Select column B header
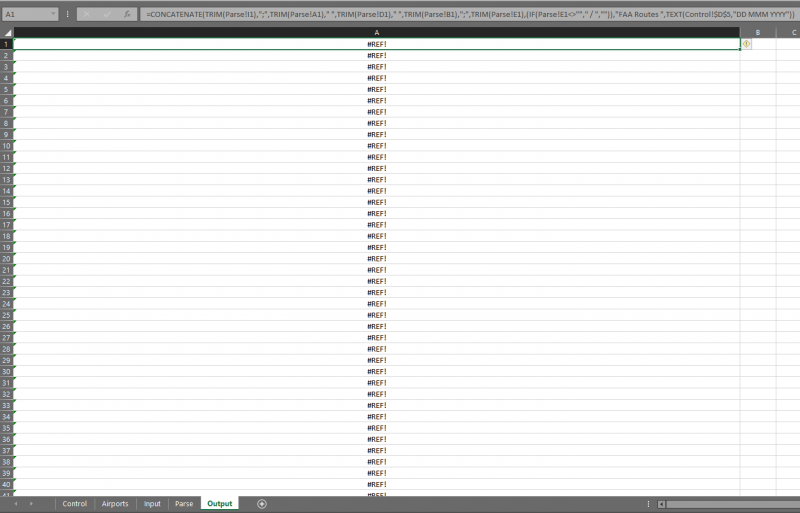 [x=758, y=33]
